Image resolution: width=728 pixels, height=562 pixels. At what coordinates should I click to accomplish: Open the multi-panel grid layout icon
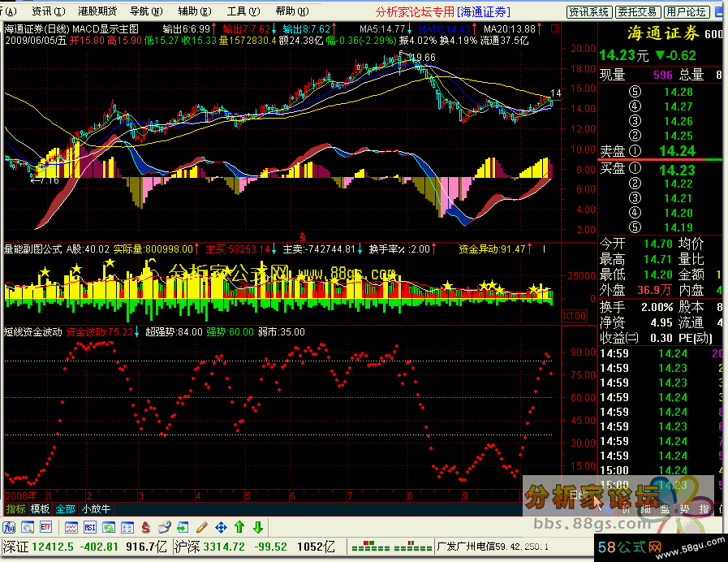127,527
